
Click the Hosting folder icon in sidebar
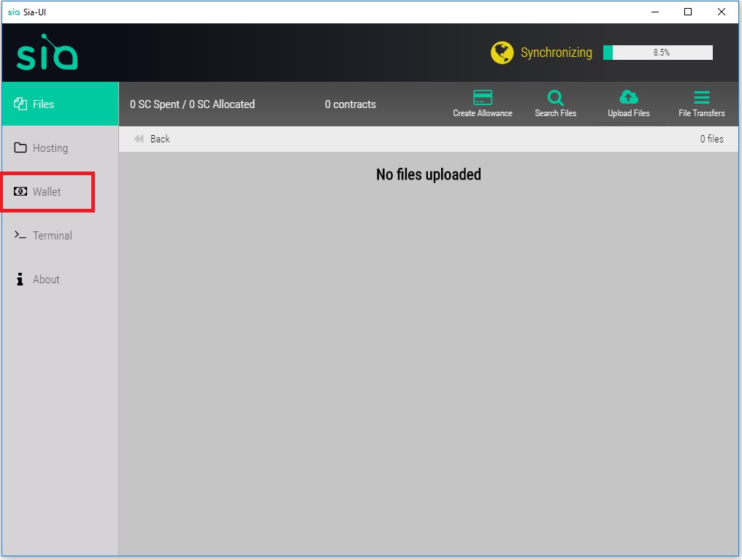click(x=20, y=148)
